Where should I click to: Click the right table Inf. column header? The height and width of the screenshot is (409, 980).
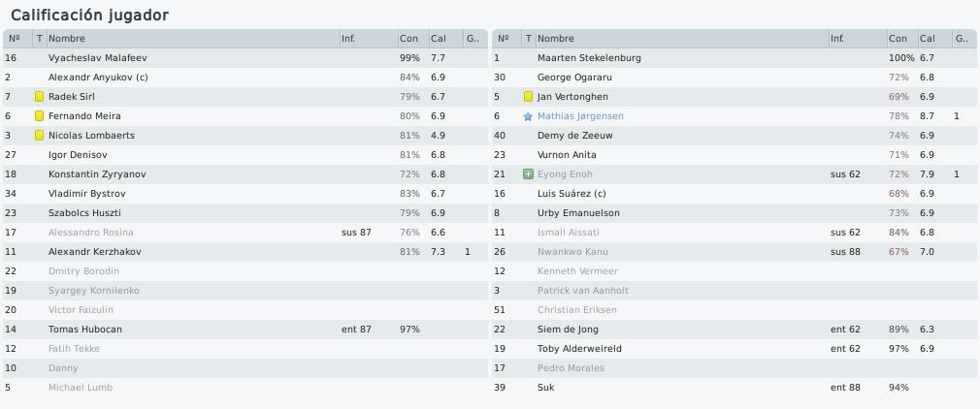point(858,39)
